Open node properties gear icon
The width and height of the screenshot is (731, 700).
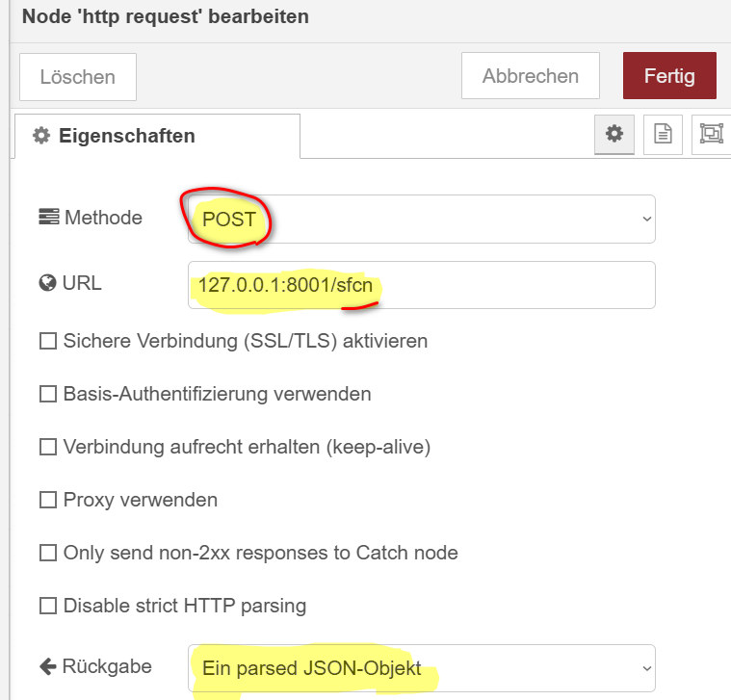click(x=614, y=134)
